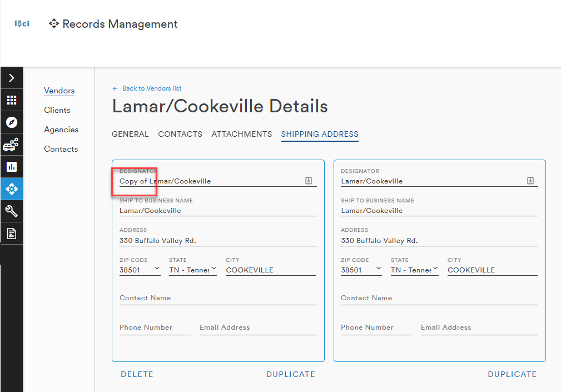The height and width of the screenshot is (392, 561).
Task: Open the wrench tools icon in sidebar
Action: point(12,211)
